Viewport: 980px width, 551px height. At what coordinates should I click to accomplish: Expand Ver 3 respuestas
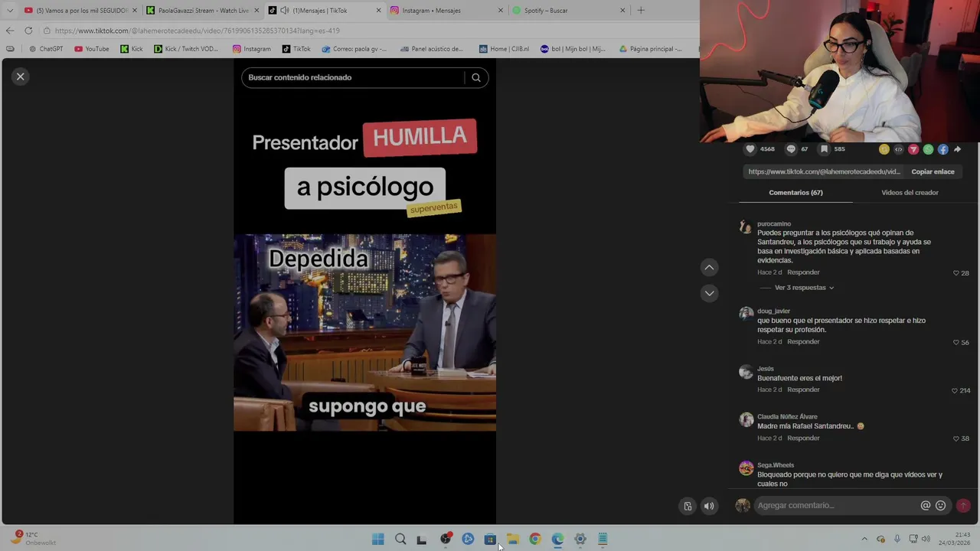pyautogui.click(x=804, y=288)
